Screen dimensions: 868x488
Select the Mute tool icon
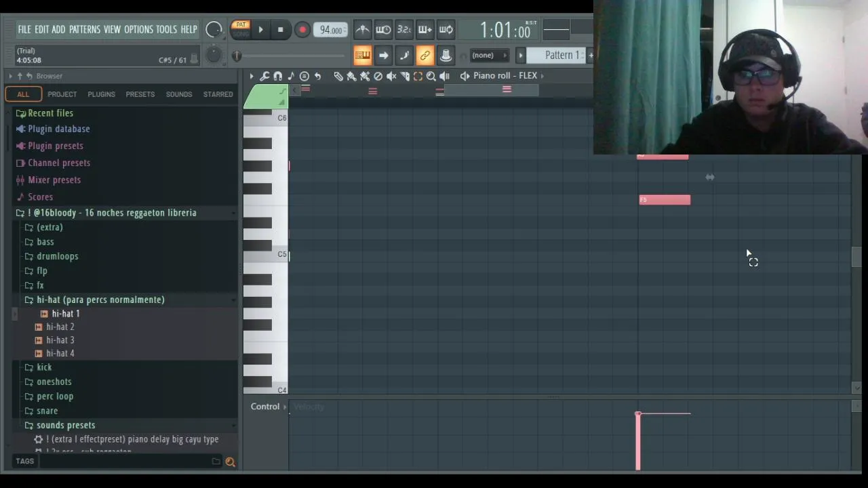[x=391, y=76]
